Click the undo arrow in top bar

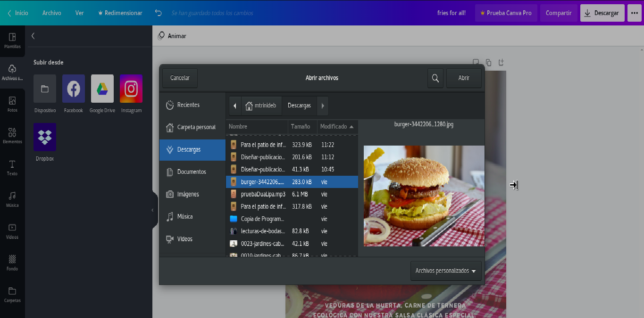point(159,13)
